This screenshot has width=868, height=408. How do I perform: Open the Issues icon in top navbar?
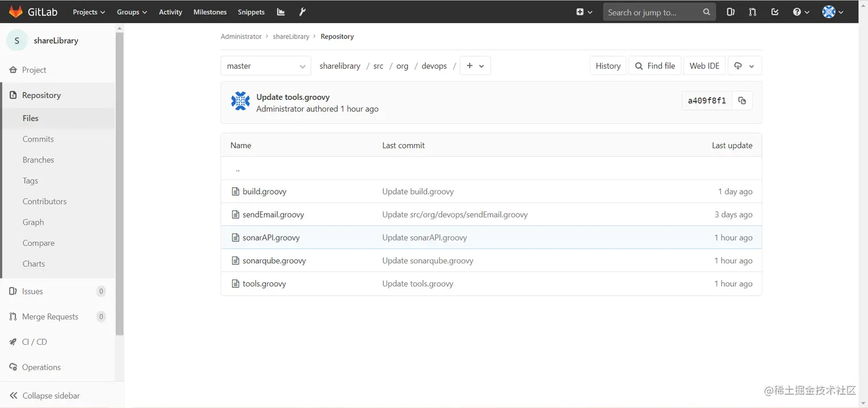[x=730, y=12]
